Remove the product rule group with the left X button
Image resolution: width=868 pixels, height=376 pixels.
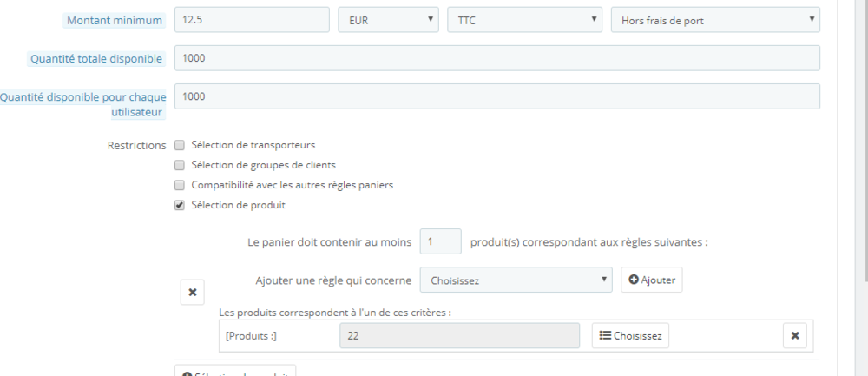tap(192, 293)
